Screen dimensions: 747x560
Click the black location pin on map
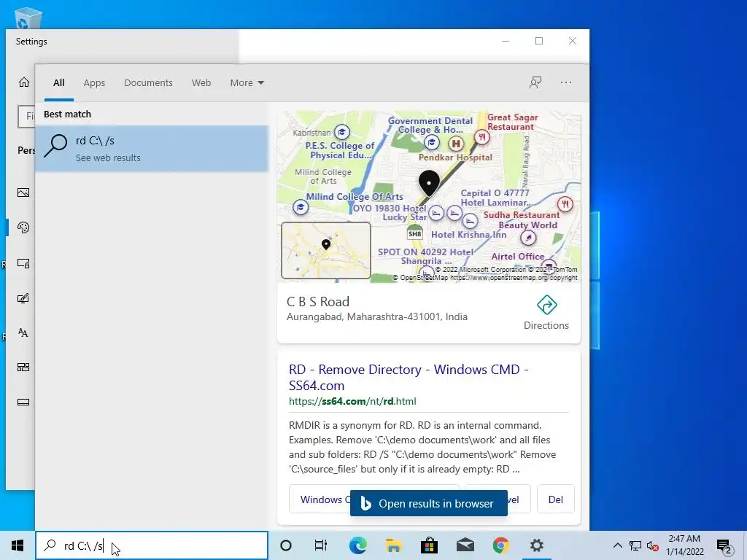click(x=429, y=183)
